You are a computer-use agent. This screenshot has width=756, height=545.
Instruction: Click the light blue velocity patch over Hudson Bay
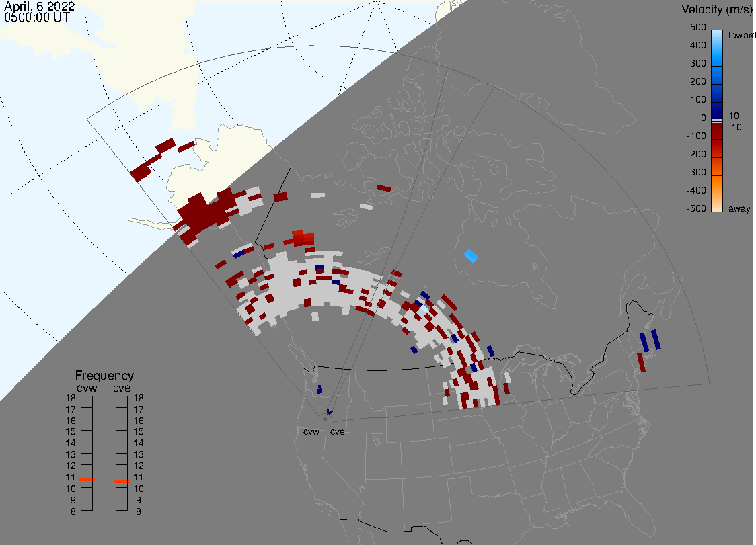pos(471,255)
